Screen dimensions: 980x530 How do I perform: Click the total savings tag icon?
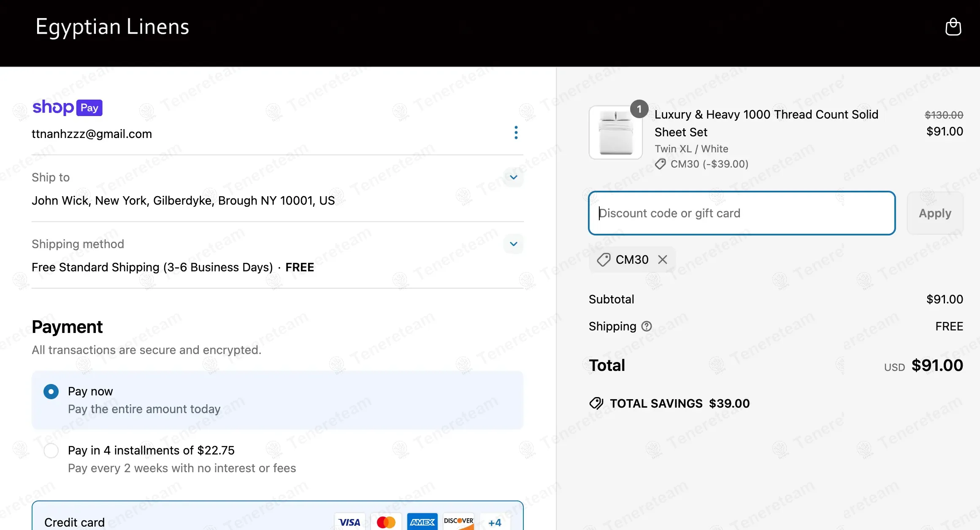coord(596,403)
